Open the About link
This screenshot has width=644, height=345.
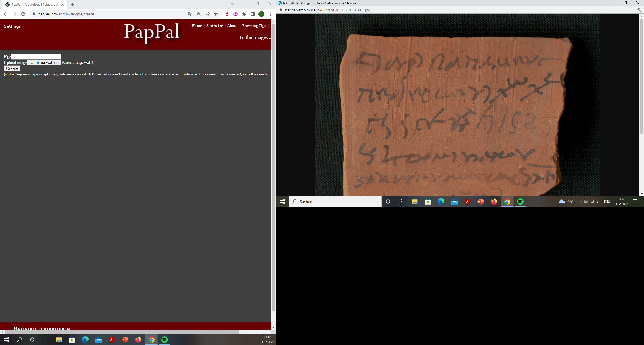[232, 26]
